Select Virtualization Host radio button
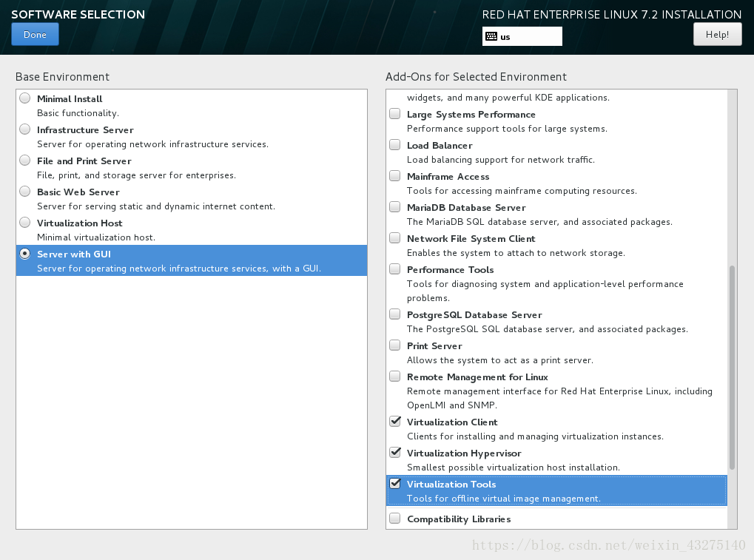The width and height of the screenshot is (754, 560). pos(25,223)
